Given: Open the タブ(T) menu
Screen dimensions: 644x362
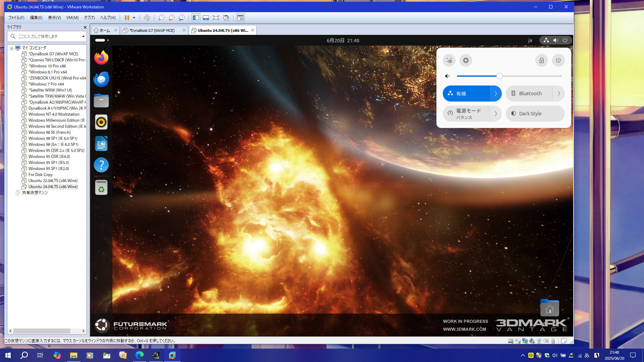Looking at the screenshot, I should (x=89, y=18).
